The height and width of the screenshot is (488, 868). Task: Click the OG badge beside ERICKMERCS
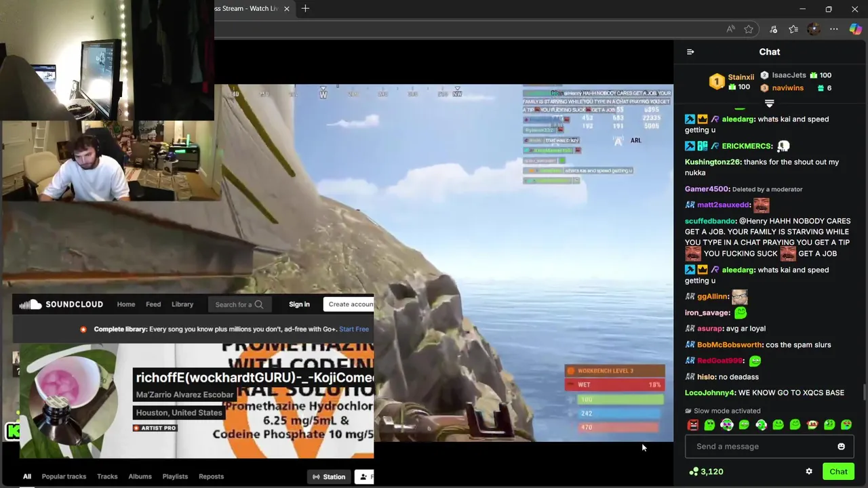(703, 146)
